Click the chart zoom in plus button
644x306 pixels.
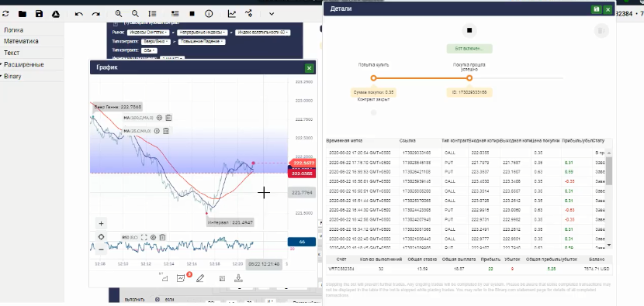pos(101,224)
